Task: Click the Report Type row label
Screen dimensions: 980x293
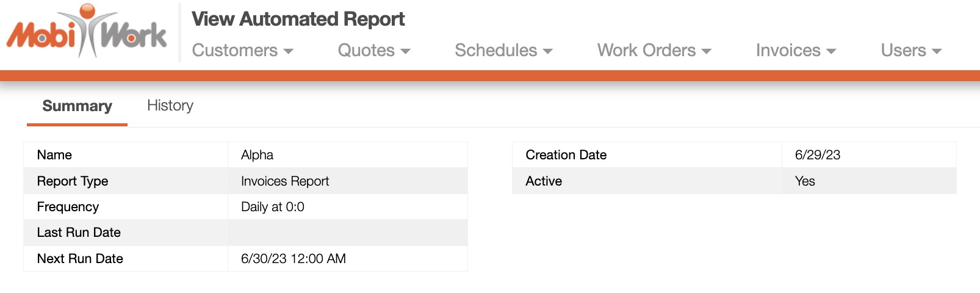Action: pyautogui.click(x=73, y=181)
